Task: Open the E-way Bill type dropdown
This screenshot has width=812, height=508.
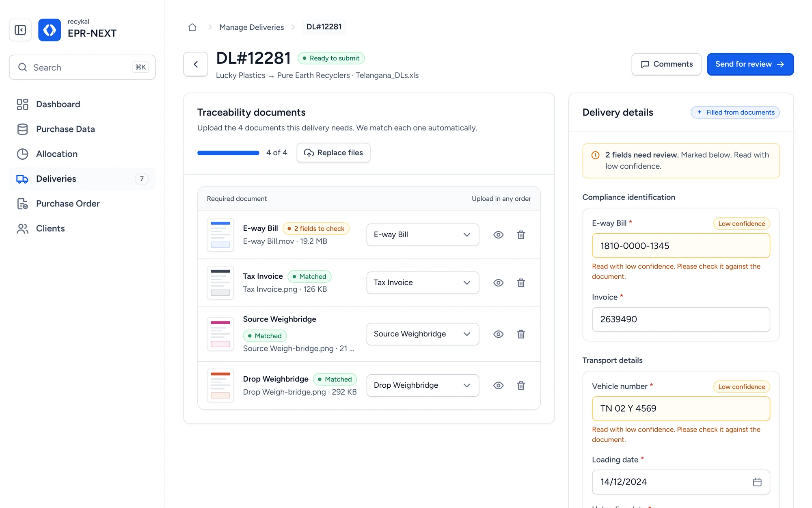Action: coord(423,235)
